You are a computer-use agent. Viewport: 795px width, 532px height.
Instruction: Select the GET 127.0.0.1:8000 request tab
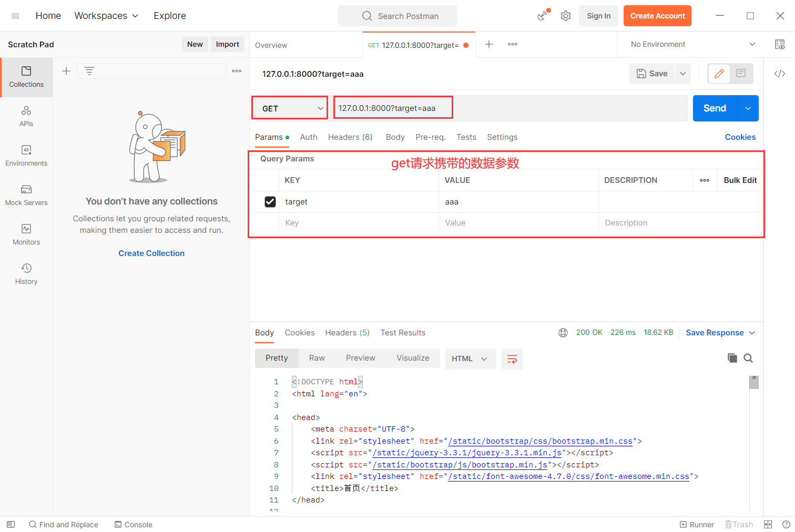pyautogui.click(x=418, y=45)
